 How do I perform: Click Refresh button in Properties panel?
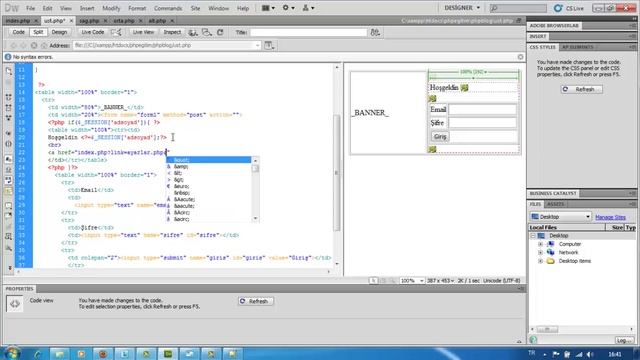[x=256, y=301]
